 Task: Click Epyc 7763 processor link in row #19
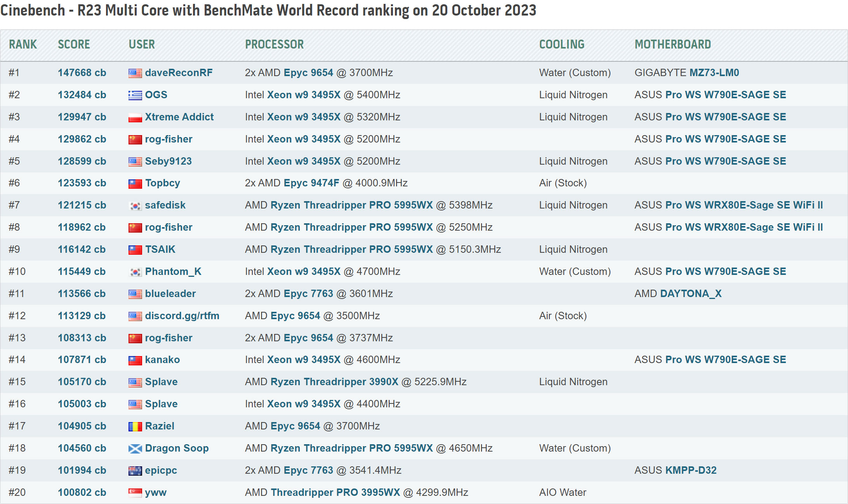(308, 470)
